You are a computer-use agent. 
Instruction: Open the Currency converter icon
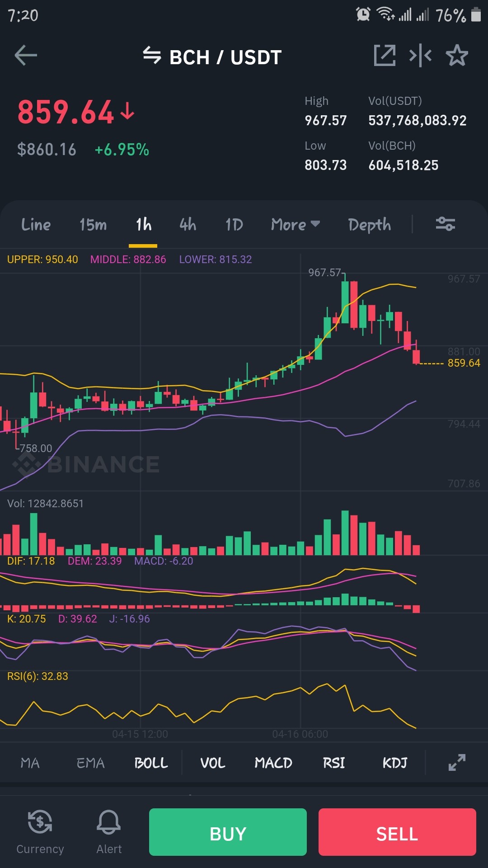pyautogui.click(x=40, y=832)
